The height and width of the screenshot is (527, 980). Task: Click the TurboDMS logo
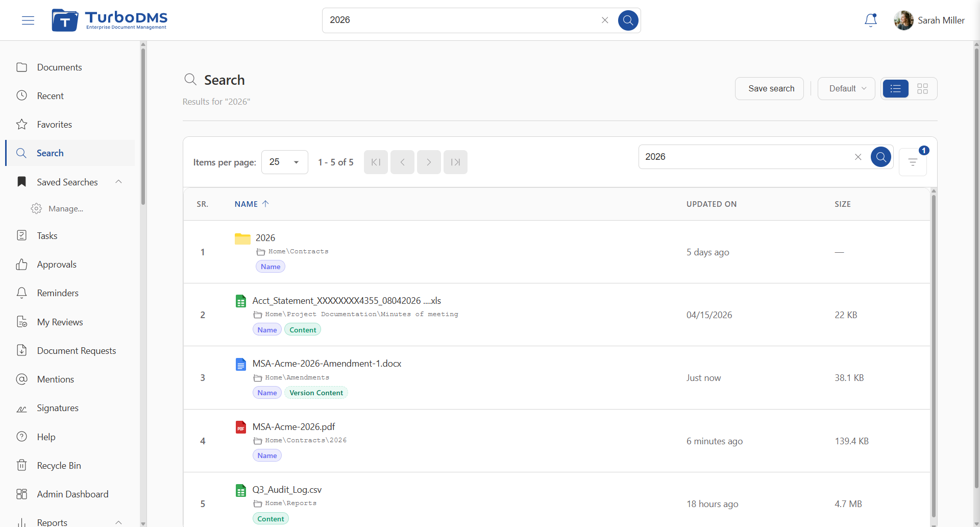tap(109, 20)
